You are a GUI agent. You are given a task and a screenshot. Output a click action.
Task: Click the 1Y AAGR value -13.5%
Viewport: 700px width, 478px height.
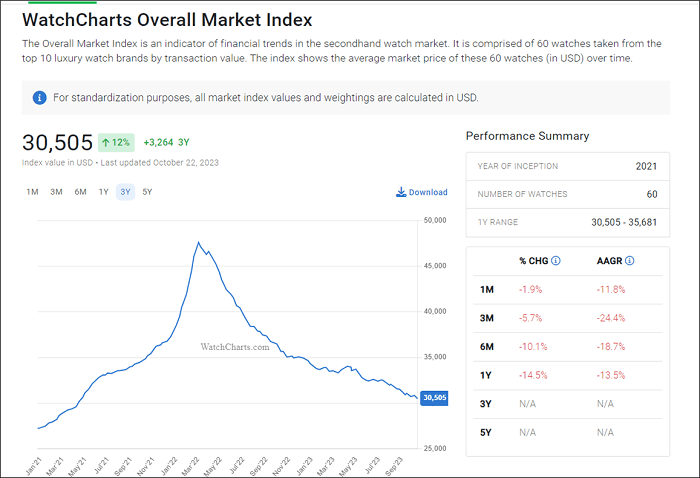611,375
